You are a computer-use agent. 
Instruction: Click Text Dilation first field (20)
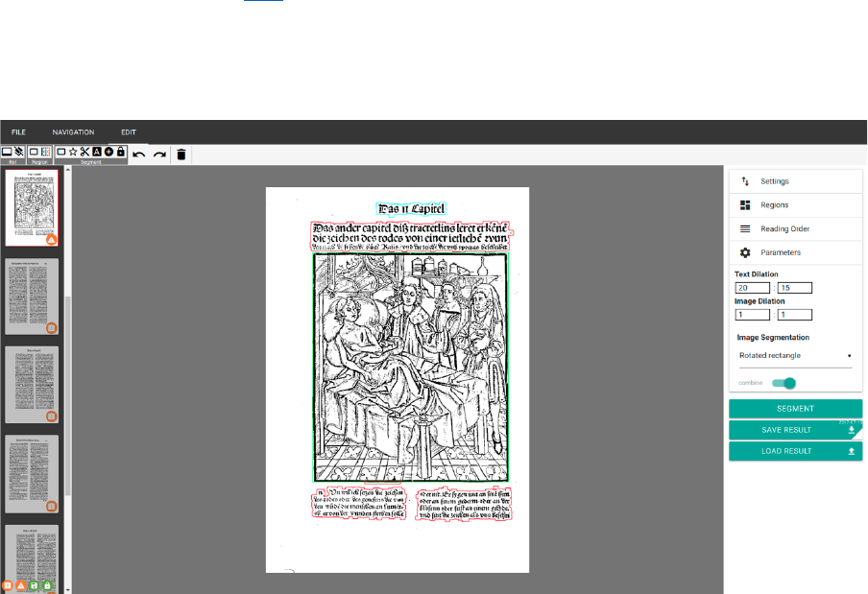pos(753,288)
